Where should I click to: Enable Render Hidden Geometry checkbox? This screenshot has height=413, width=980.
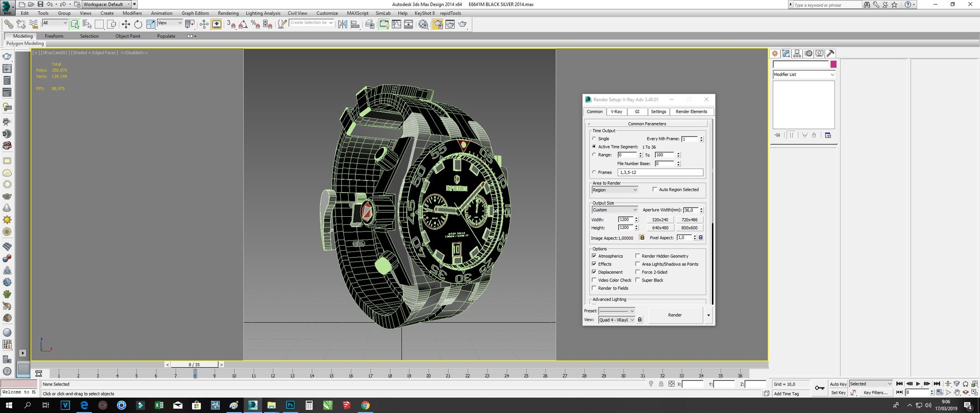pos(638,256)
